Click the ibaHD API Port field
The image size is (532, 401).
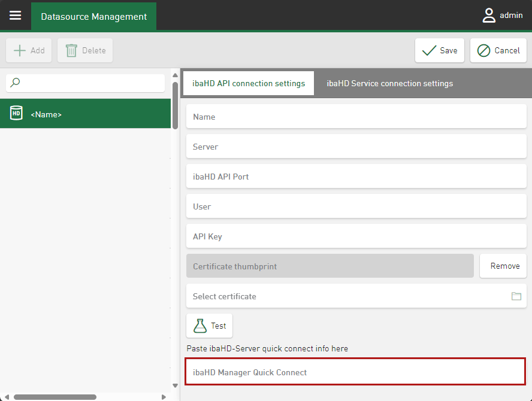tap(356, 177)
